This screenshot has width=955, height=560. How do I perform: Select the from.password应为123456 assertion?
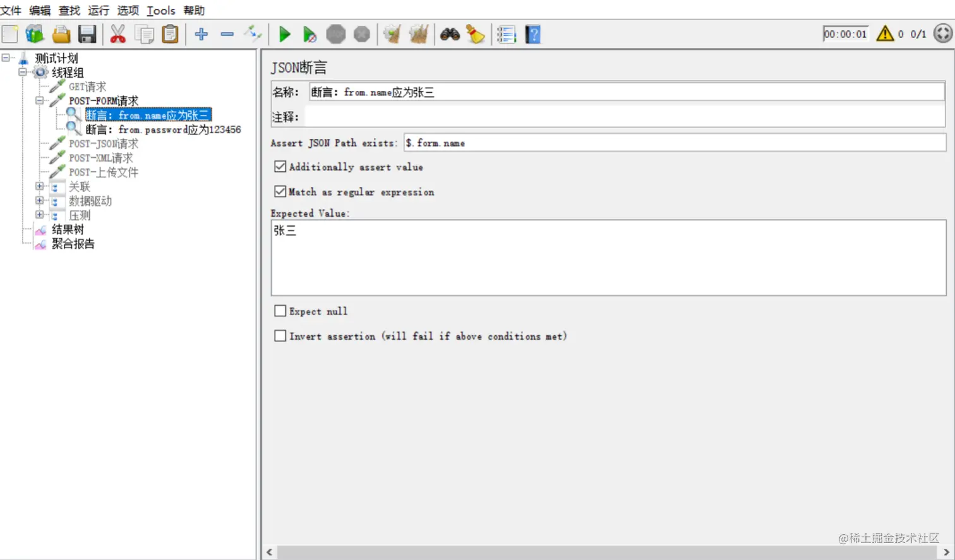pyautogui.click(x=163, y=129)
